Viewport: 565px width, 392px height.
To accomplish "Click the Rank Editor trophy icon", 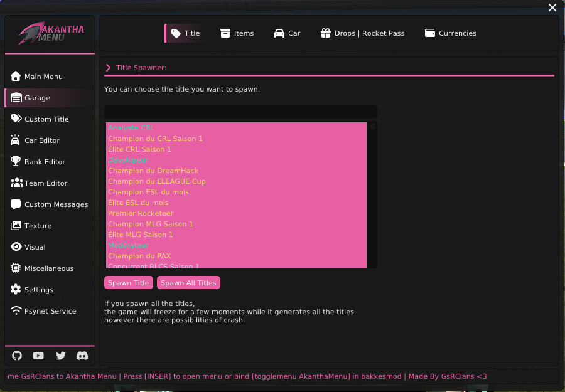I will 16,162.
